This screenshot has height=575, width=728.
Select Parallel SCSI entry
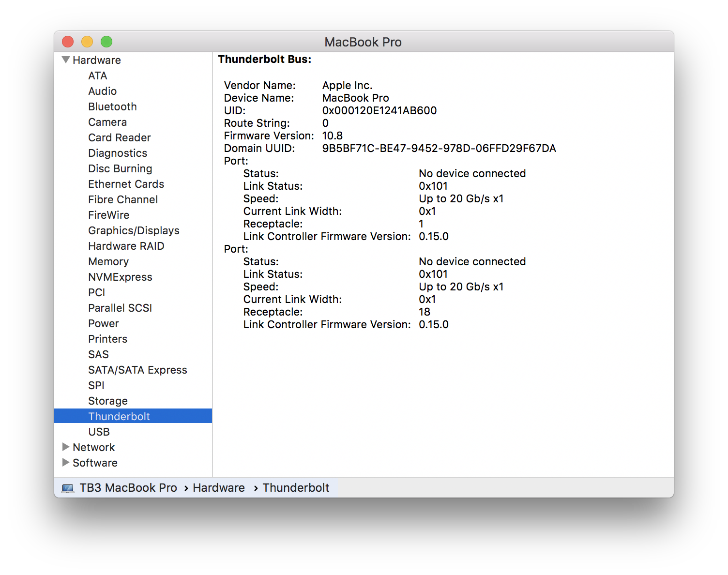click(120, 308)
